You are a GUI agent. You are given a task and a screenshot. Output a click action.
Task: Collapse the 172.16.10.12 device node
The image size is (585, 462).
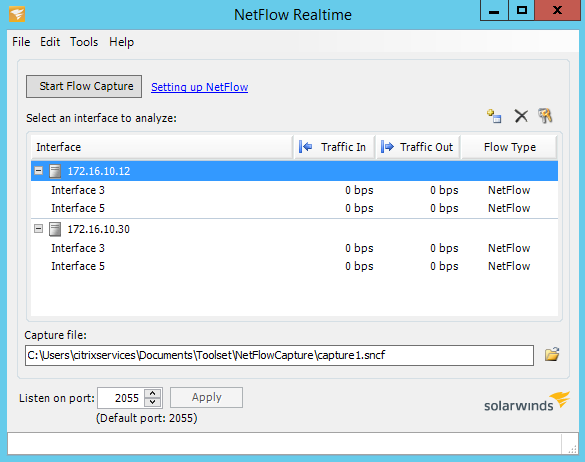point(38,171)
